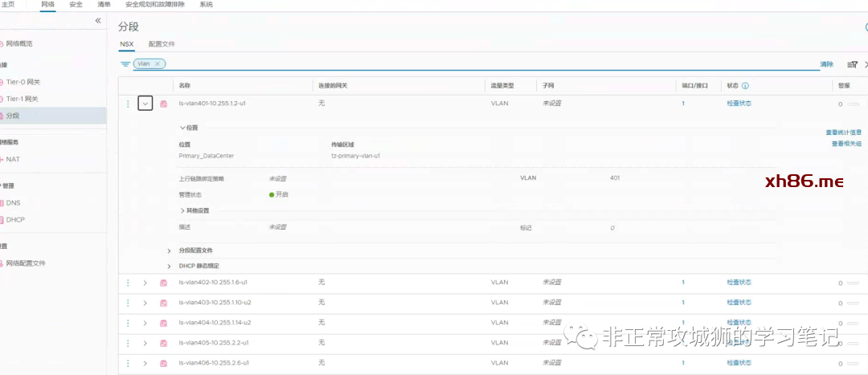Open actions menu for ls-vlan405-10.255.2.2-u1
Image resolution: width=868 pixels, height=375 pixels.
pos(127,343)
